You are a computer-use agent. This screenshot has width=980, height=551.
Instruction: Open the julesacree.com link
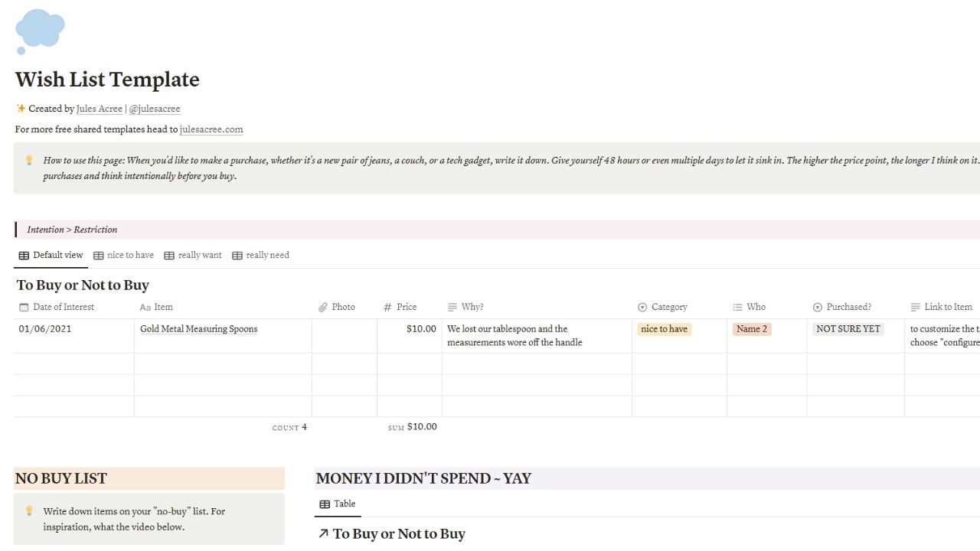pyautogui.click(x=211, y=129)
